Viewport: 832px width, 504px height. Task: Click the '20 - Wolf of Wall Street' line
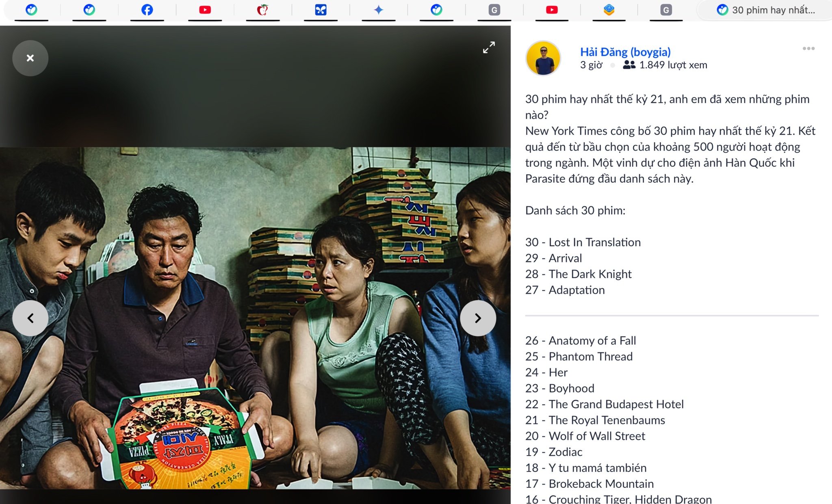pos(585,436)
